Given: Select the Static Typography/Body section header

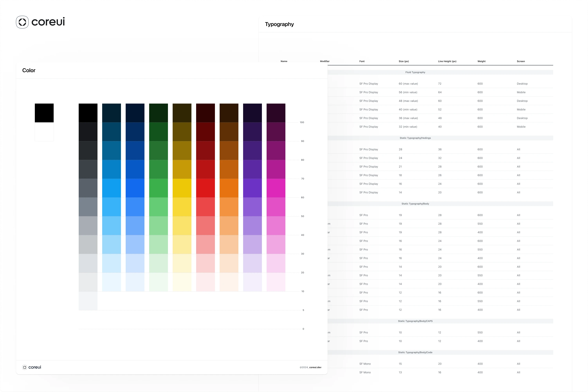Looking at the screenshot, I should click(415, 204).
